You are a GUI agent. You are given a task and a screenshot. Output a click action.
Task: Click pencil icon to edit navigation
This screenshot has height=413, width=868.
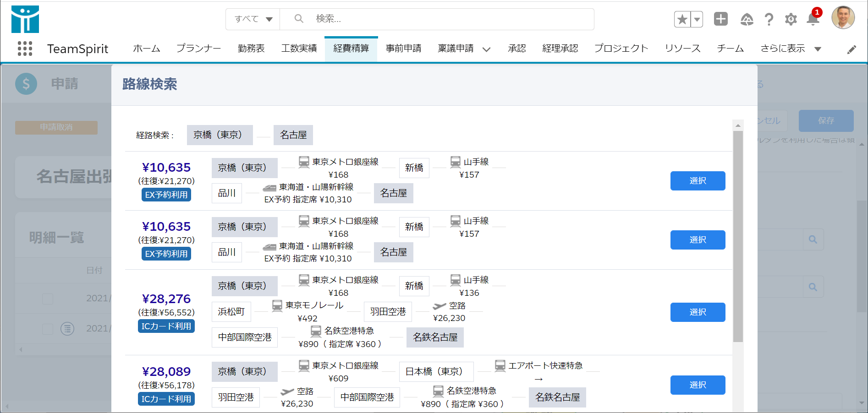click(x=852, y=49)
